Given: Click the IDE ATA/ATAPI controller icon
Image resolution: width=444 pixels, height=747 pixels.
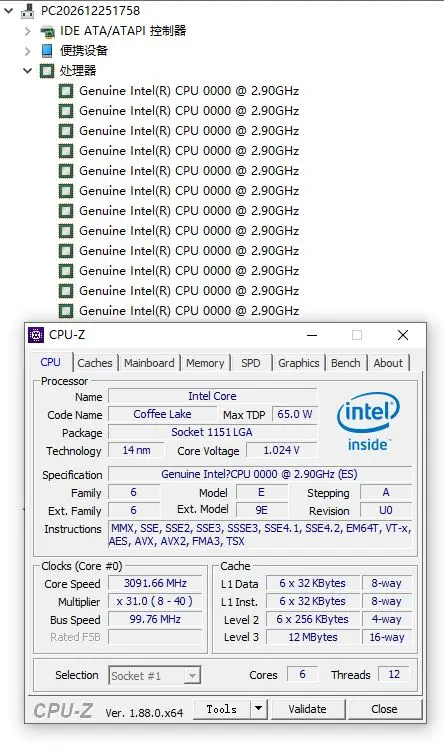Looking at the screenshot, I should point(47,31).
